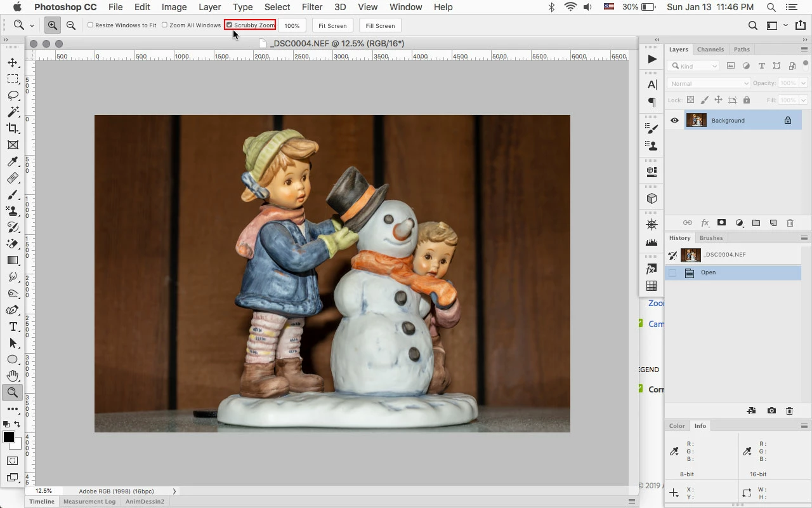Hide the Background layer eye icon
Image resolution: width=812 pixels, height=508 pixels.
click(x=674, y=121)
